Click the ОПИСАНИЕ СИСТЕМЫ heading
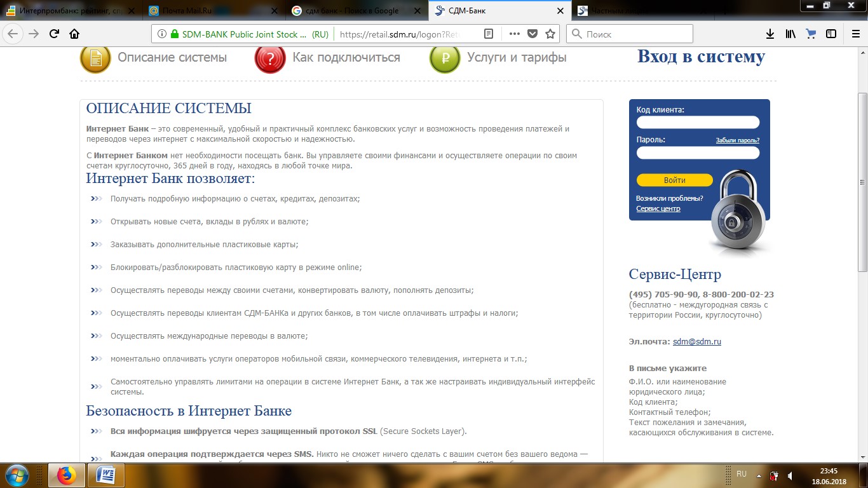868x488 pixels. [168, 109]
